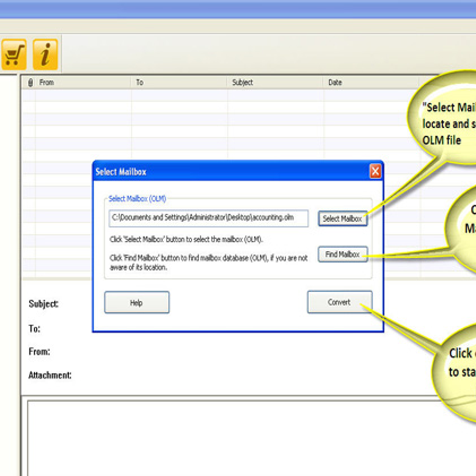Close the Select Mailbox dialog
The image size is (476, 476).
[375, 171]
